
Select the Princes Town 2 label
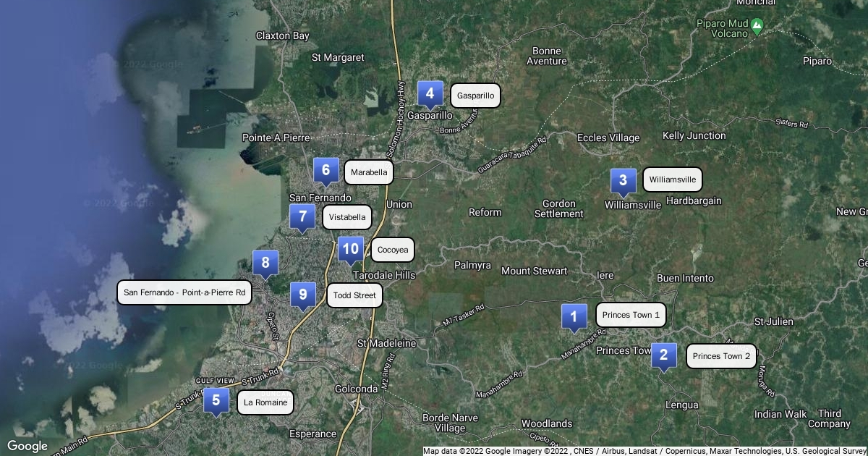pos(721,356)
